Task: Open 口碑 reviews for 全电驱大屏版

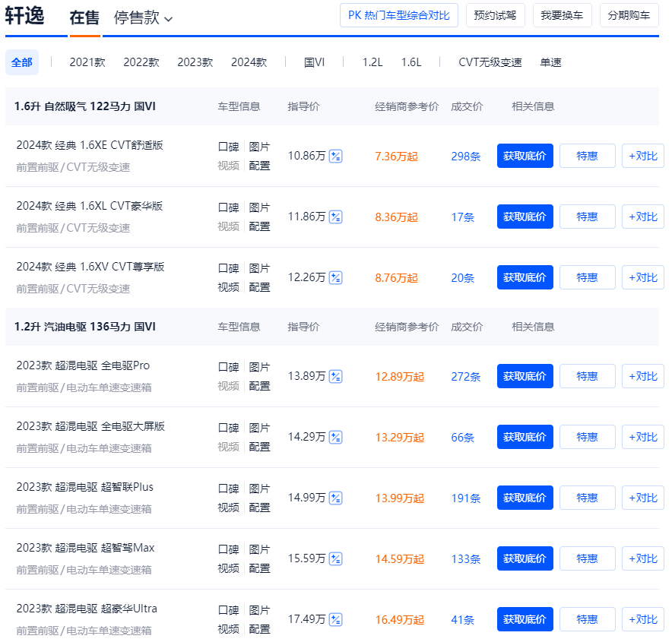Action: tap(228, 428)
